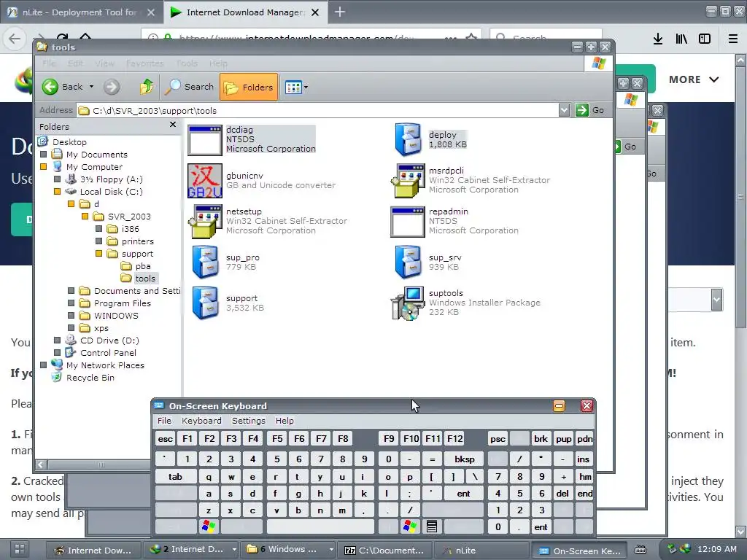Select CD Drive (D:) in tree
The image size is (747, 560).
tap(109, 341)
